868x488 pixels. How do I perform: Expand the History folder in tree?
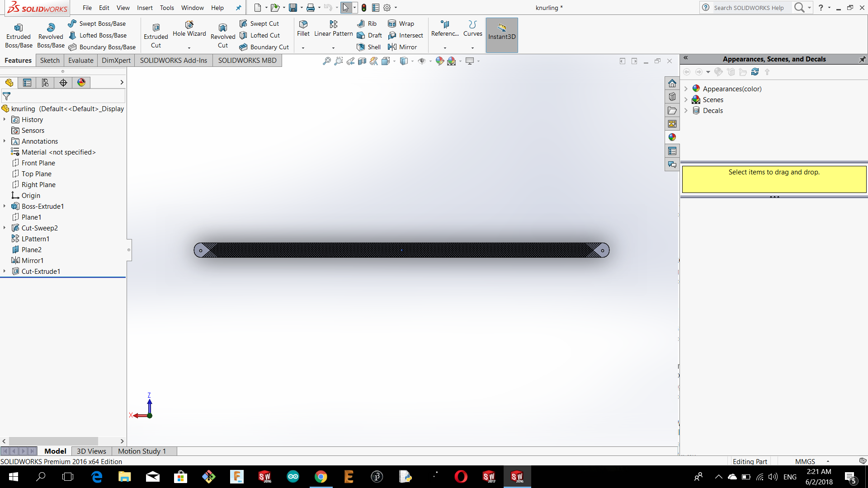point(5,119)
